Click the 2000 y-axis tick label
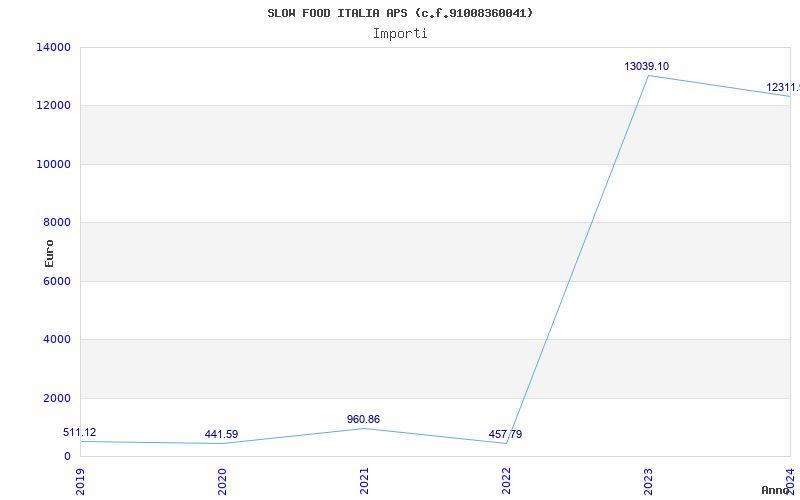The height and width of the screenshot is (500, 800). (57, 398)
